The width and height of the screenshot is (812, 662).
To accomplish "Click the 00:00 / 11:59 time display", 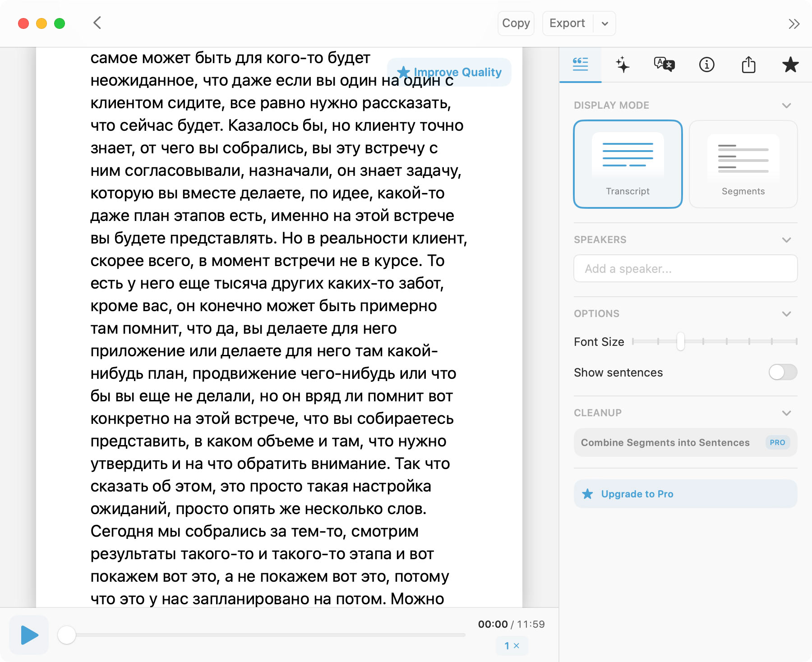I will 511,624.
